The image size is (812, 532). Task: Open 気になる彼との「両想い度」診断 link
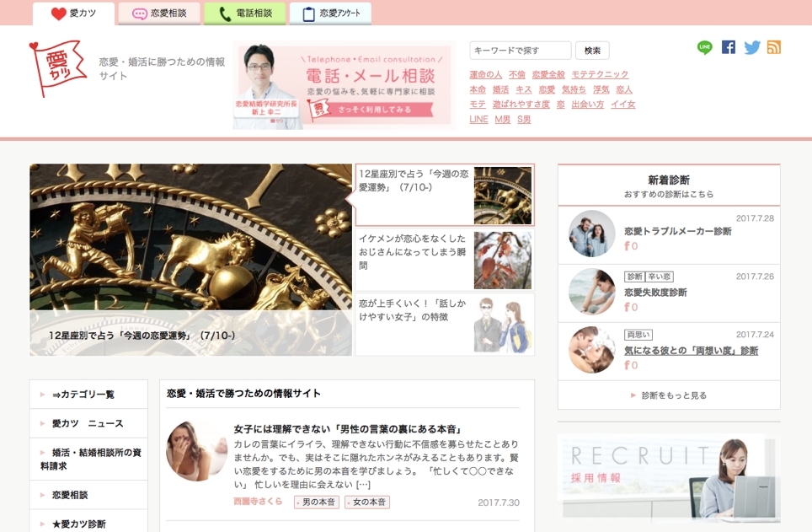click(691, 351)
